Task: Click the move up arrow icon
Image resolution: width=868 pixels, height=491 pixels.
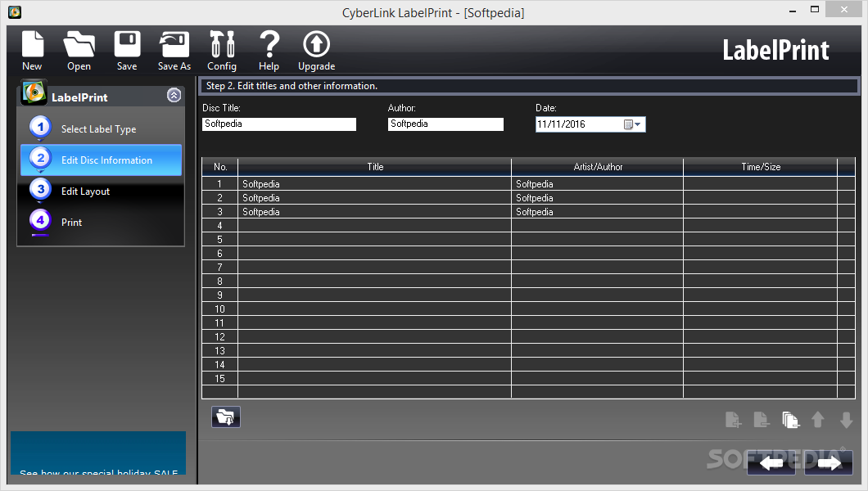Action: point(817,420)
